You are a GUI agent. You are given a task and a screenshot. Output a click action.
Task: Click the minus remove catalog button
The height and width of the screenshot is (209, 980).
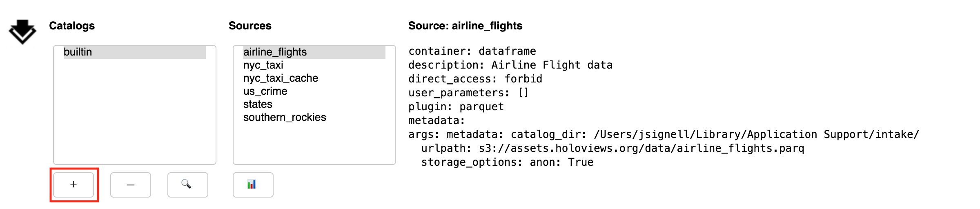click(x=131, y=185)
